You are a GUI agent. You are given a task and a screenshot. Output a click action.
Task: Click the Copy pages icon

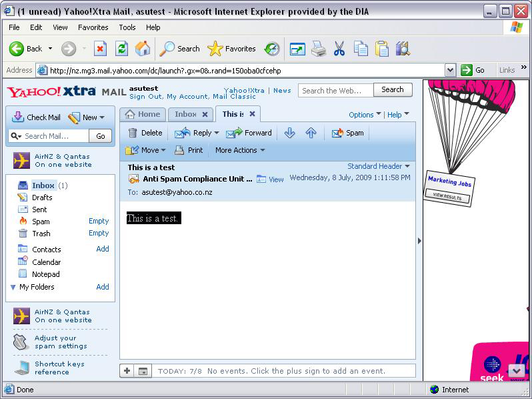pyautogui.click(x=361, y=49)
